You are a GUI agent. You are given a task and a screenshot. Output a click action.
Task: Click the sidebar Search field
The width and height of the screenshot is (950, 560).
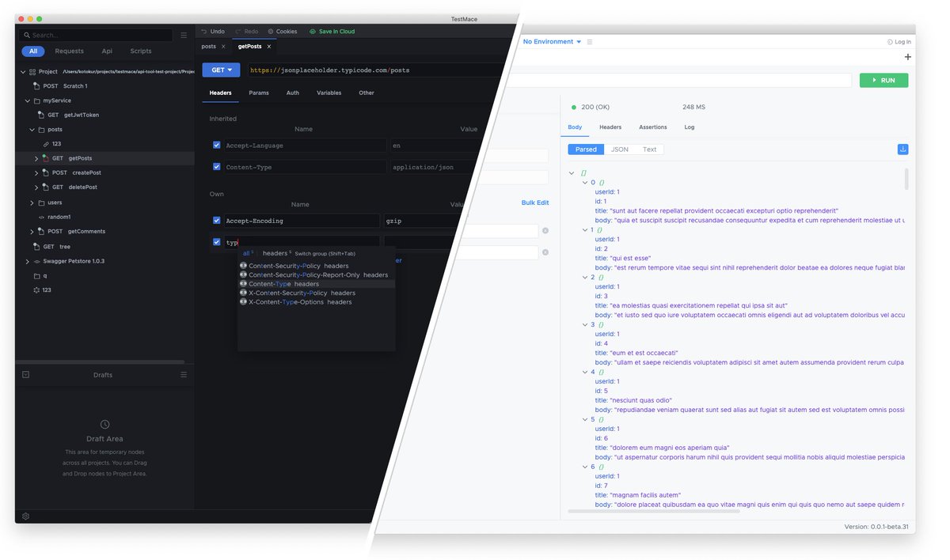(97, 36)
